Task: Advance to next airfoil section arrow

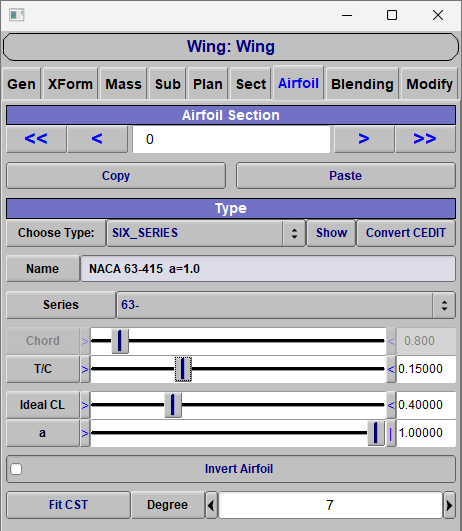Action: pos(364,139)
